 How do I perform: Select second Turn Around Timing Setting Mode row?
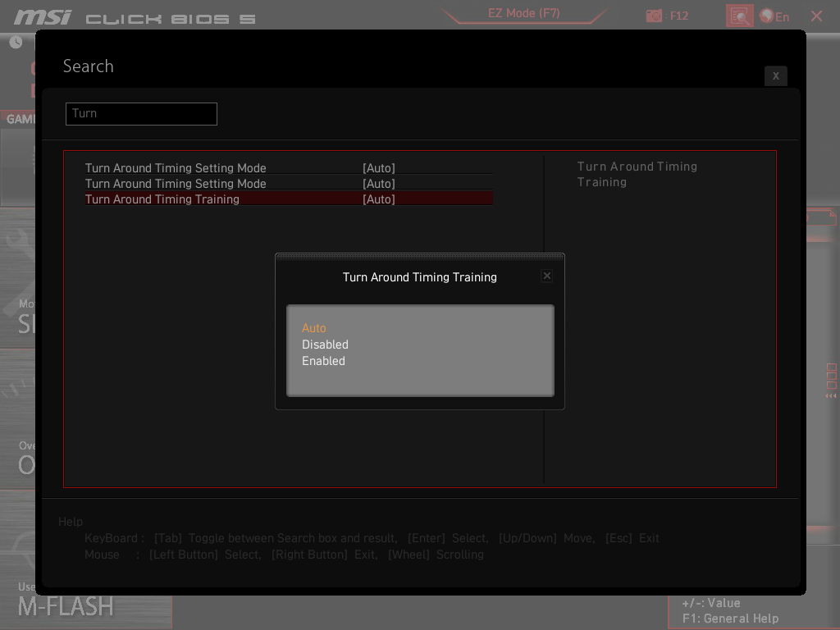(289, 183)
